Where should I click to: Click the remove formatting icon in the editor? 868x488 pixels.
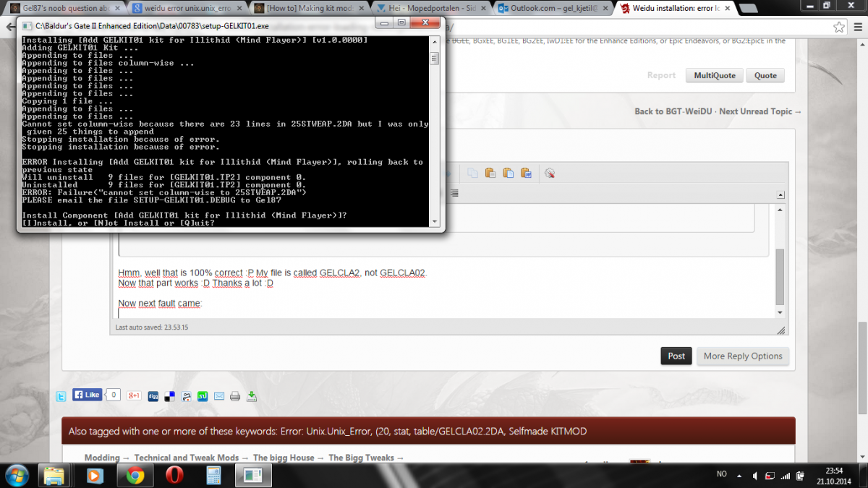(x=549, y=173)
